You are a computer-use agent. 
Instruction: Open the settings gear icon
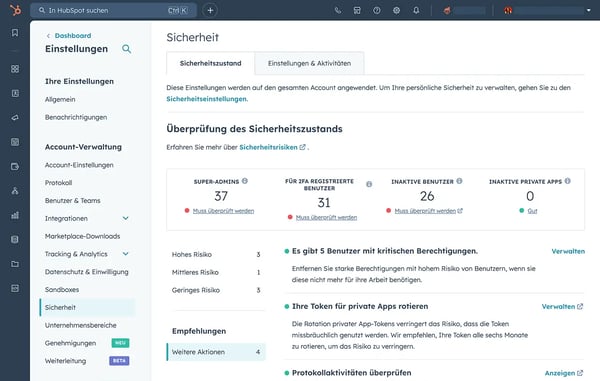click(x=396, y=10)
